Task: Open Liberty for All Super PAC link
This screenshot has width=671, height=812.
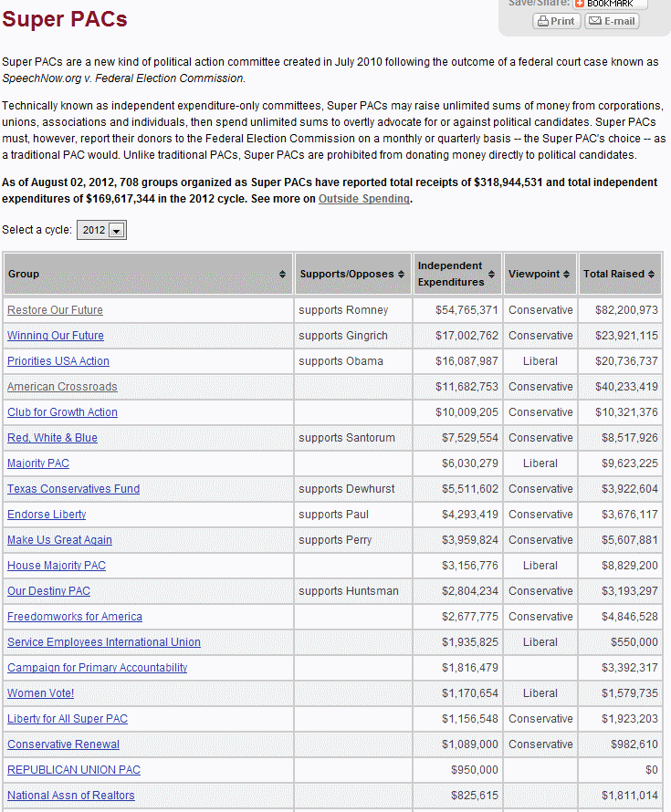Action: [68, 719]
